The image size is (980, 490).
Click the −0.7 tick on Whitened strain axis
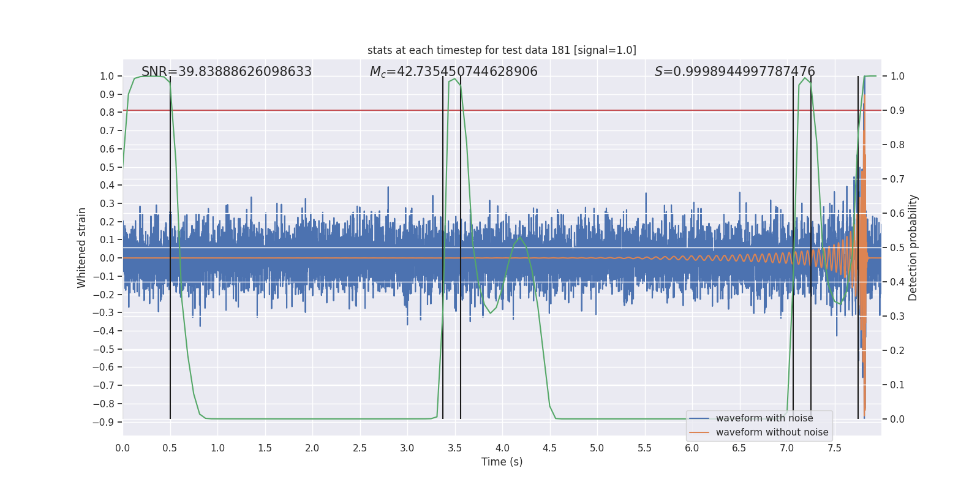(x=104, y=385)
